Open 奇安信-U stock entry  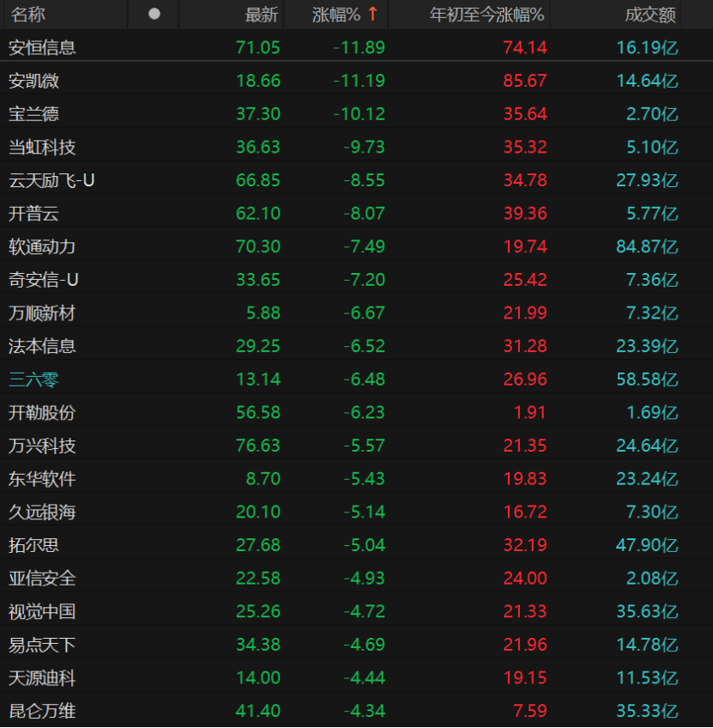click(x=44, y=280)
